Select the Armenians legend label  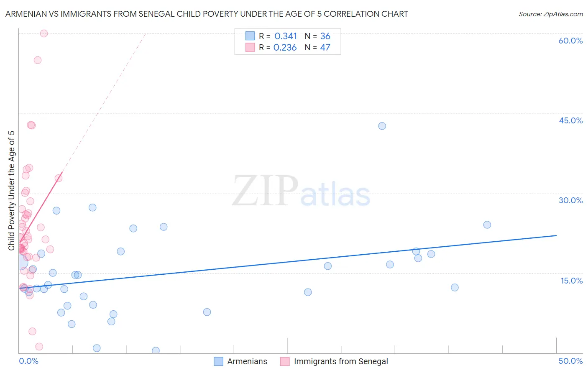pyautogui.click(x=247, y=361)
